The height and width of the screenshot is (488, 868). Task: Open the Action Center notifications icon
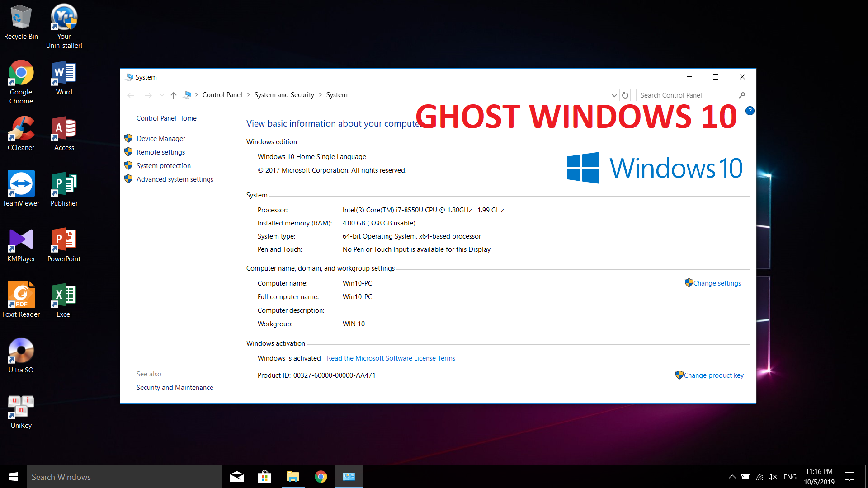[x=849, y=477]
